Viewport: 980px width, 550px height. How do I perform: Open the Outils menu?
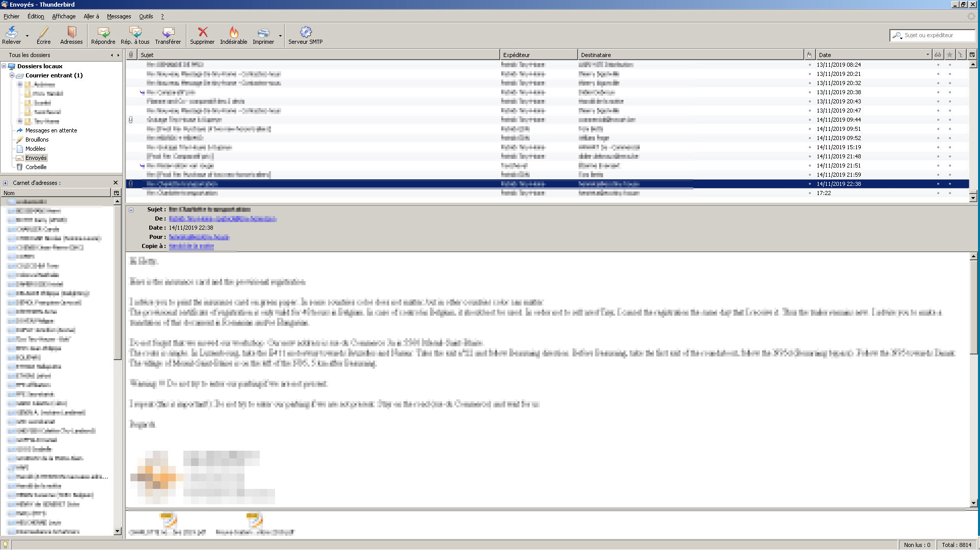click(146, 16)
